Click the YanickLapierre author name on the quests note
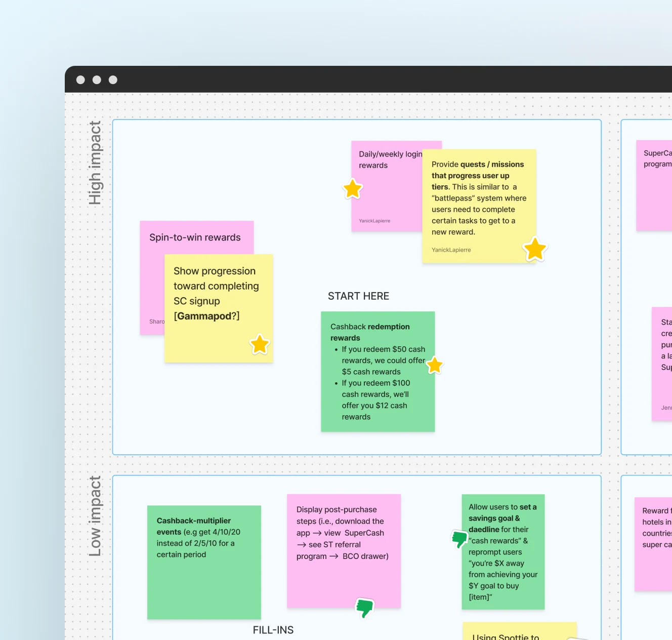Screen dimensions: 672x640 pos(450,250)
